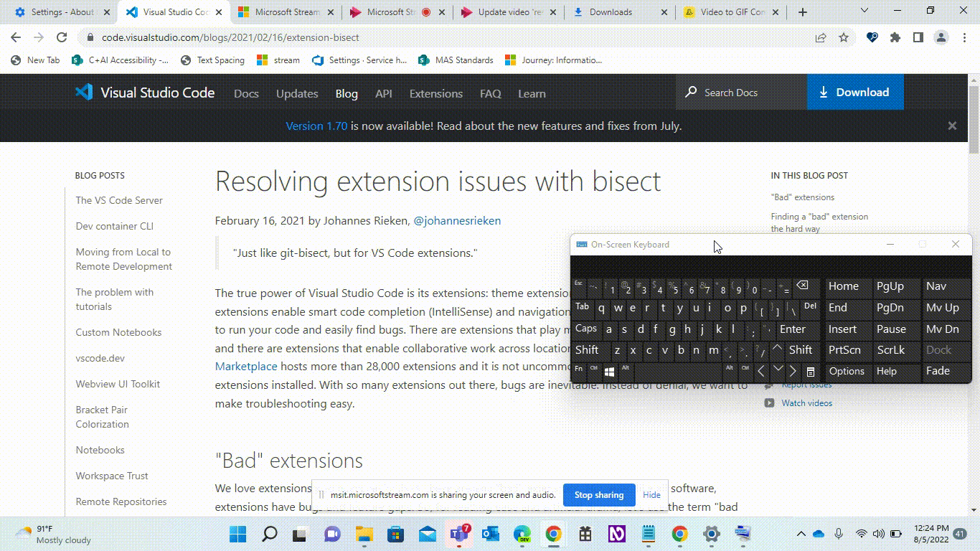Enable Shift on the On-Screen Keyboard

pyautogui.click(x=588, y=350)
